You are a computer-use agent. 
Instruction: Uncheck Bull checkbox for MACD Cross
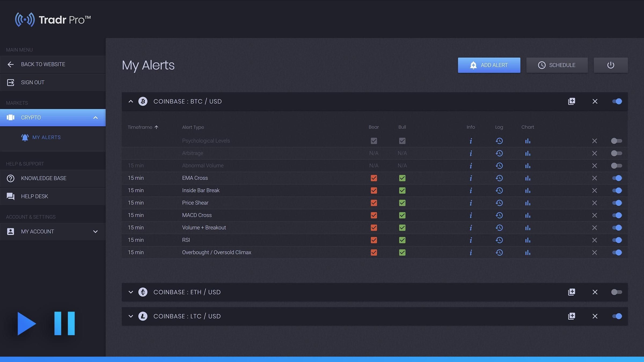point(402,215)
